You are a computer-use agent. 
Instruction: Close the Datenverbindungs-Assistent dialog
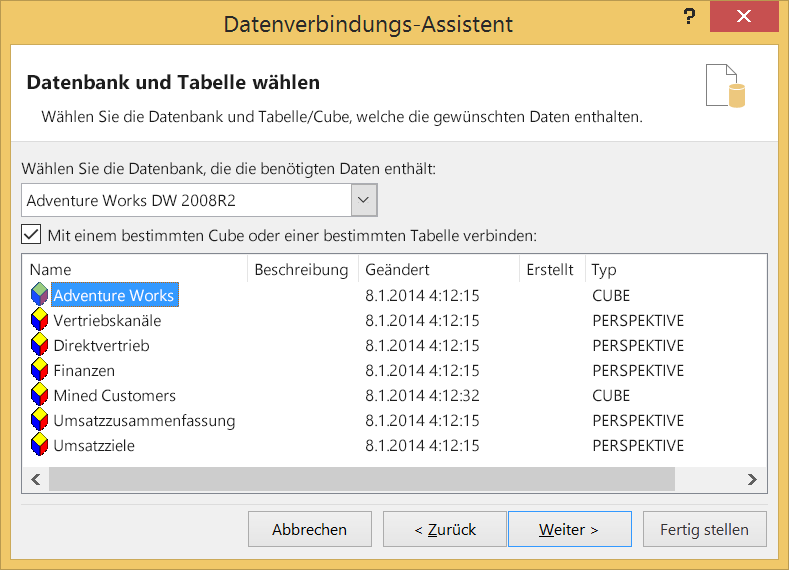tap(744, 16)
